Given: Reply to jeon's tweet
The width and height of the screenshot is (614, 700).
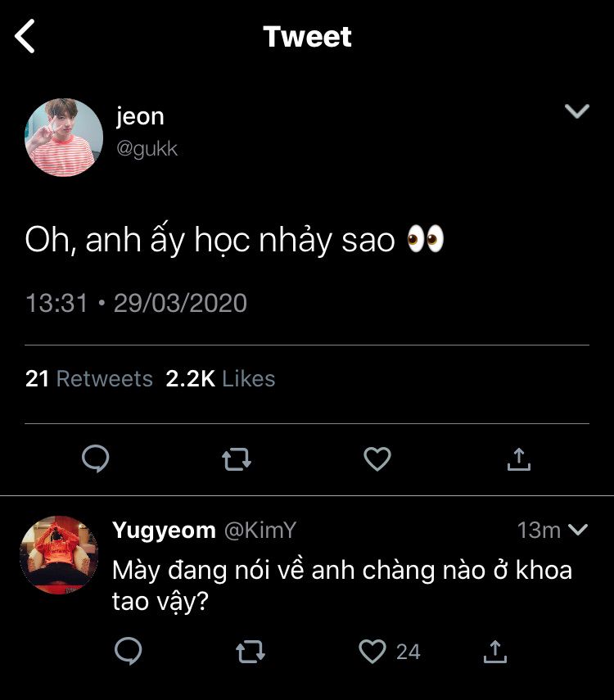Looking at the screenshot, I should click(96, 458).
